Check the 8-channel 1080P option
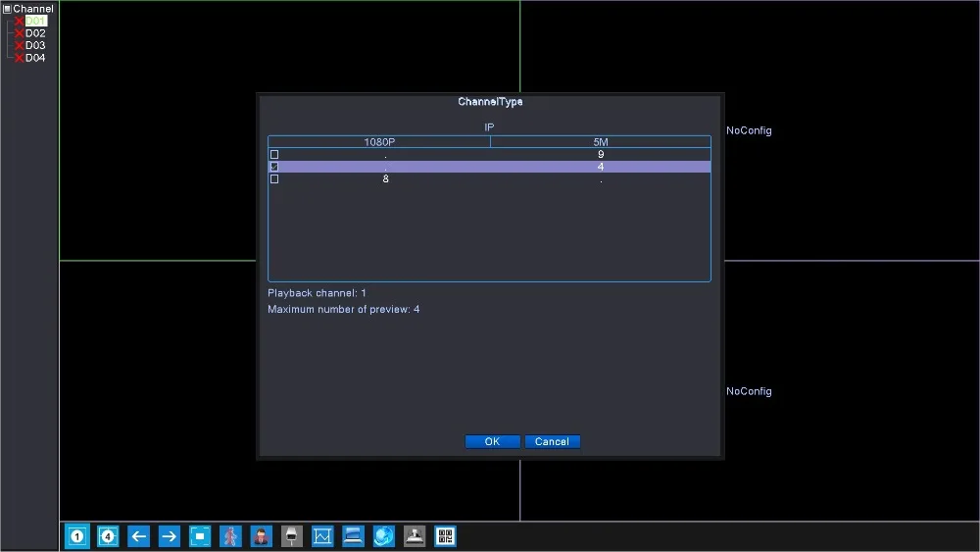This screenshot has width=980, height=552. tap(273, 178)
